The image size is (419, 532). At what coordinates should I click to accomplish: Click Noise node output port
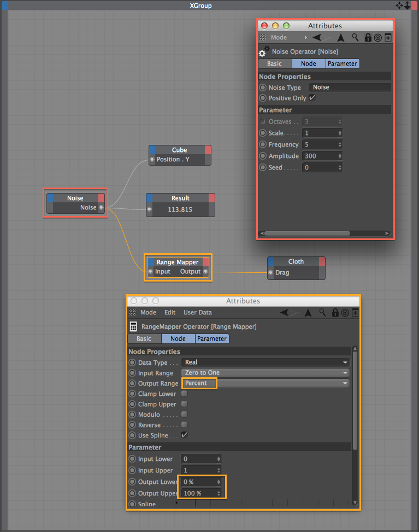tap(101, 208)
